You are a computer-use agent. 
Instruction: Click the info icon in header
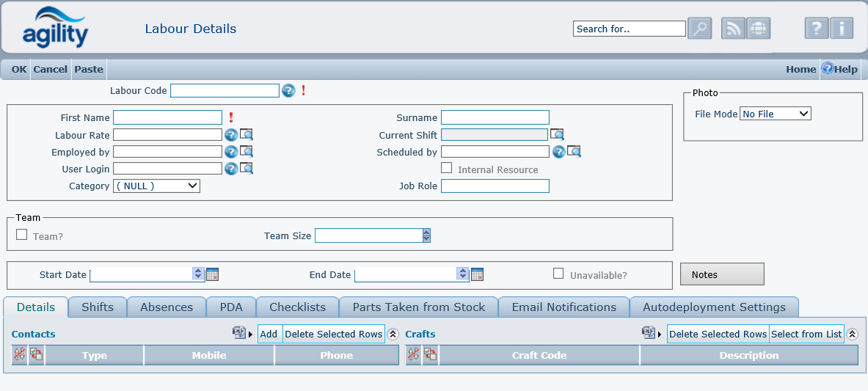(841, 29)
